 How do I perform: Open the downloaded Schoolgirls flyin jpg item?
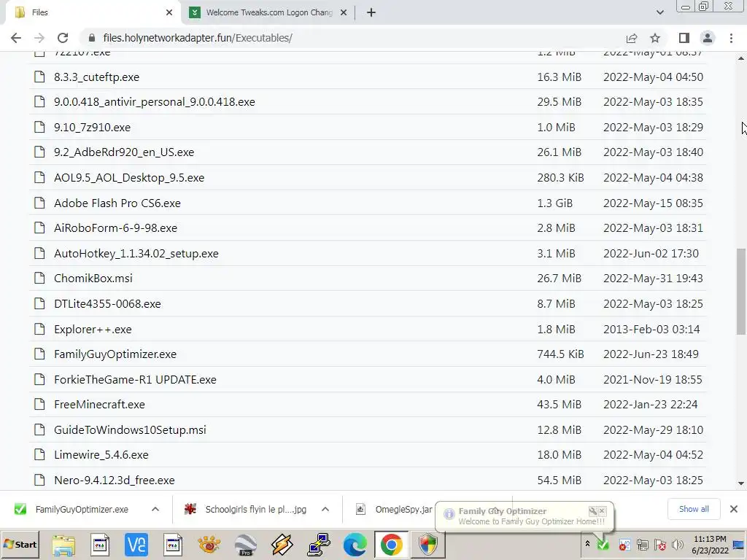(255, 510)
